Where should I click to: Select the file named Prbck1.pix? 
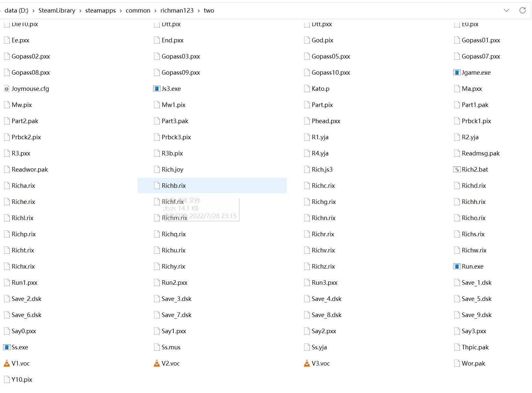point(476,121)
